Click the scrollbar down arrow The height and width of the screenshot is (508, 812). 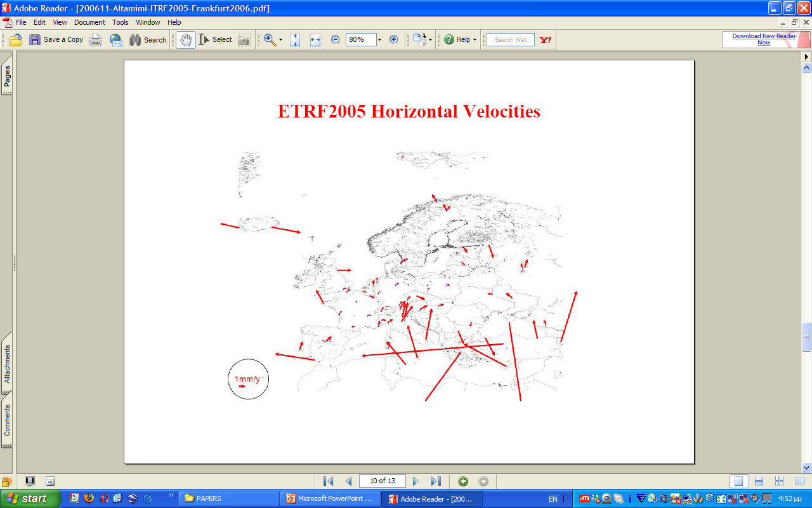807,467
